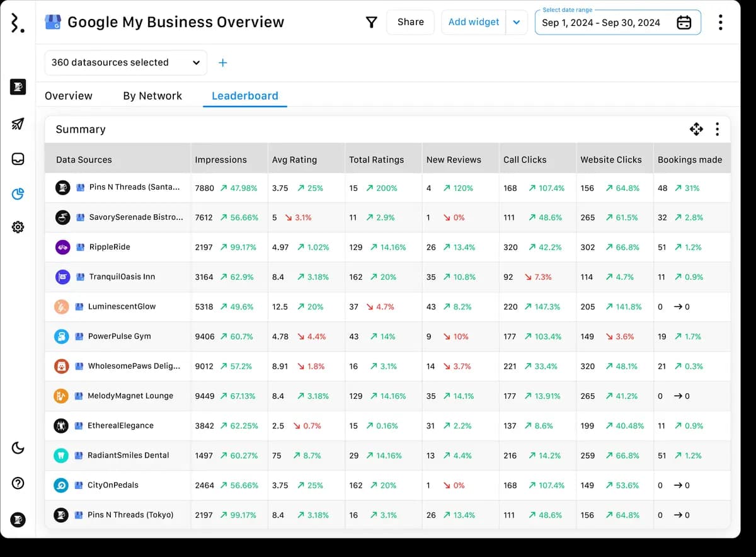Image resolution: width=756 pixels, height=557 pixels.
Task: Toggle dark mode with the moon icon
Action: (x=18, y=448)
